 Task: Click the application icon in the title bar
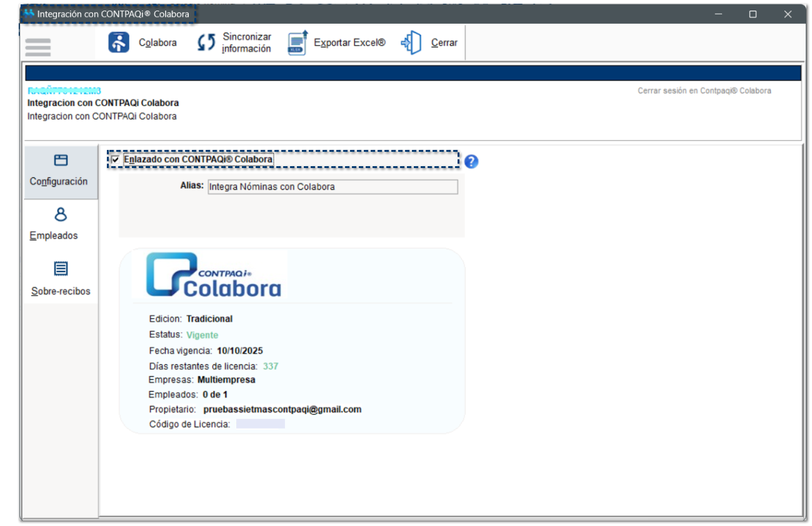coord(29,14)
